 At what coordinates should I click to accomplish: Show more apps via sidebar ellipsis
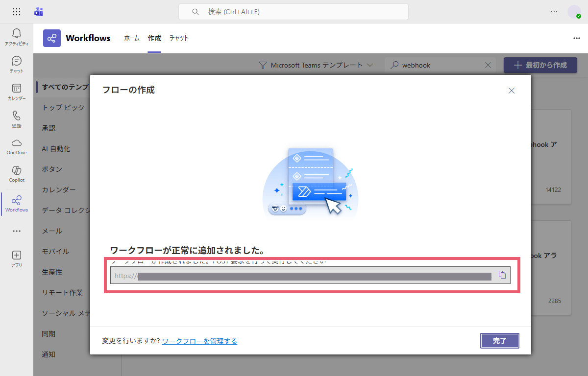click(17, 231)
